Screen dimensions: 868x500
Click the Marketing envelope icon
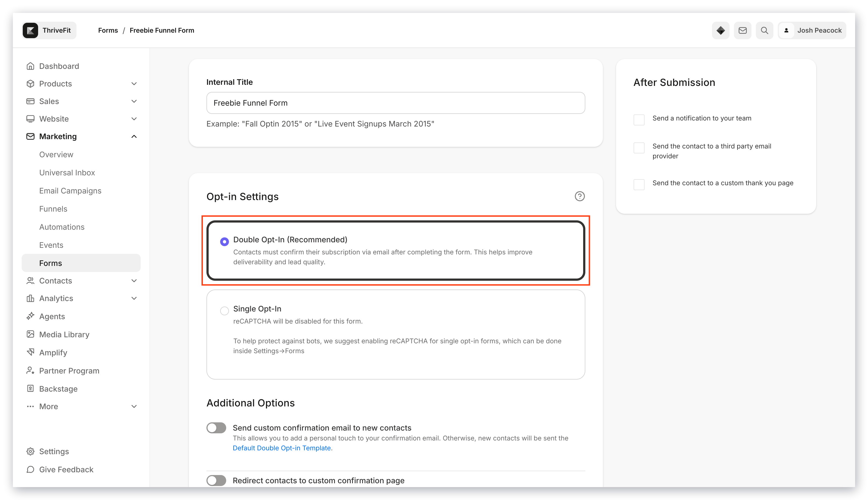[x=30, y=136]
